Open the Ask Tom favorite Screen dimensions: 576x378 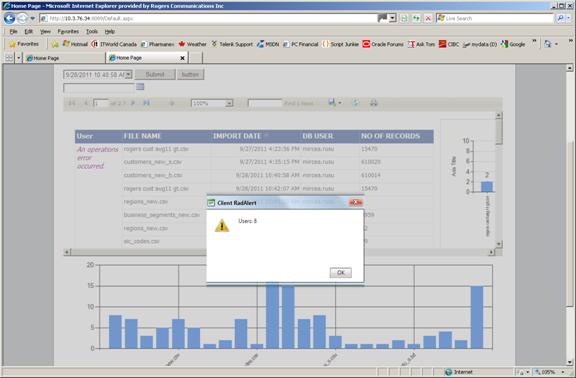click(x=421, y=44)
